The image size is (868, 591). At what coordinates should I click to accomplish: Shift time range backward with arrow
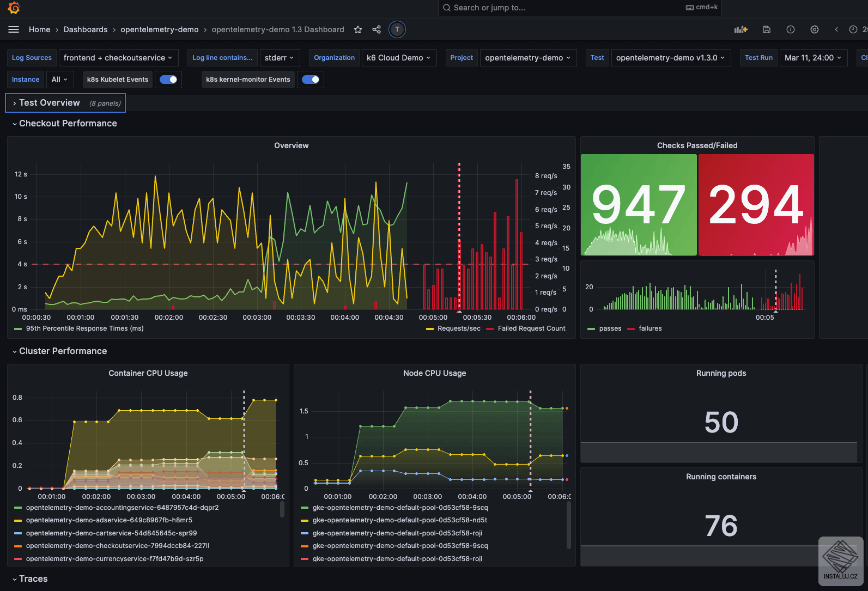click(836, 29)
